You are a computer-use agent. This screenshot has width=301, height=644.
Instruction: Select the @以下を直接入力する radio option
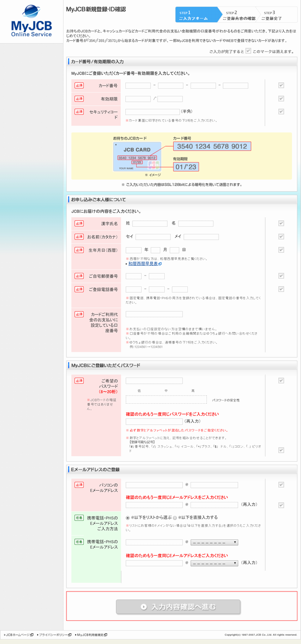(175, 518)
